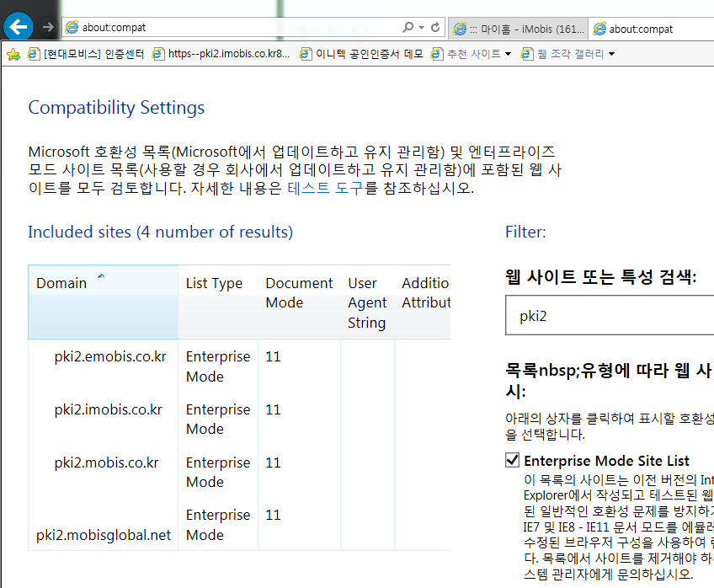The height and width of the screenshot is (588, 714).
Task: Click the add-to-favorites star icon
Action: (13, 54)
